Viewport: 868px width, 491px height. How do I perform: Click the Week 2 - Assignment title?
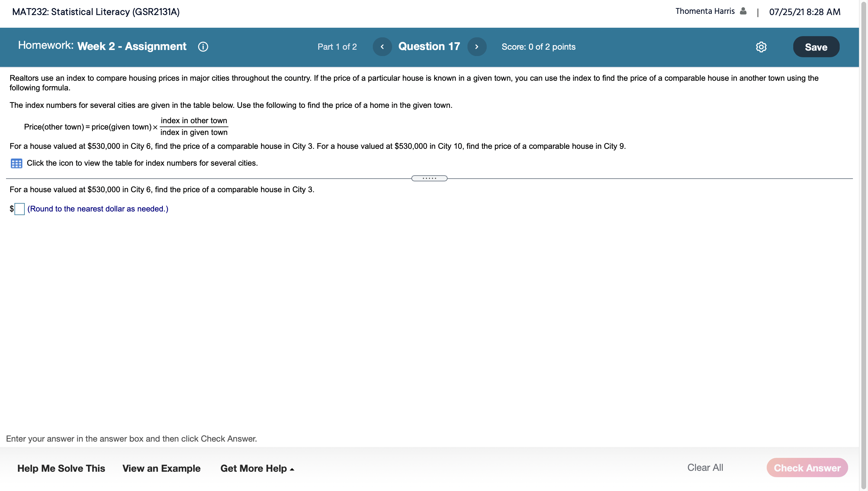(132, 46)
